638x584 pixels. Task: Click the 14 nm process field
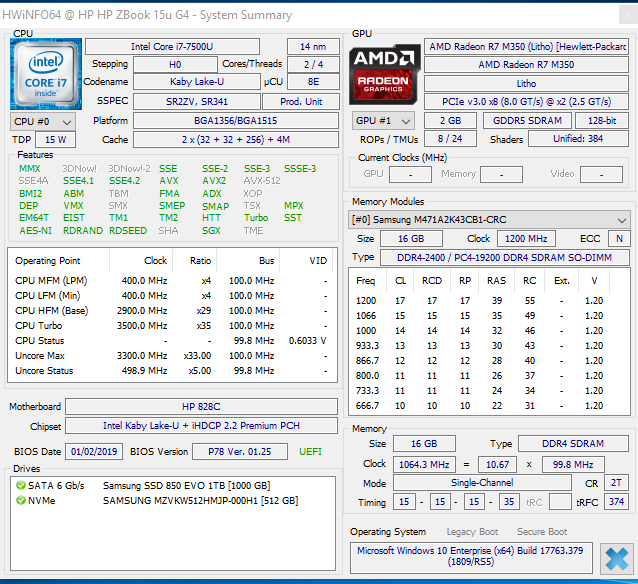(x=313, y=46)
